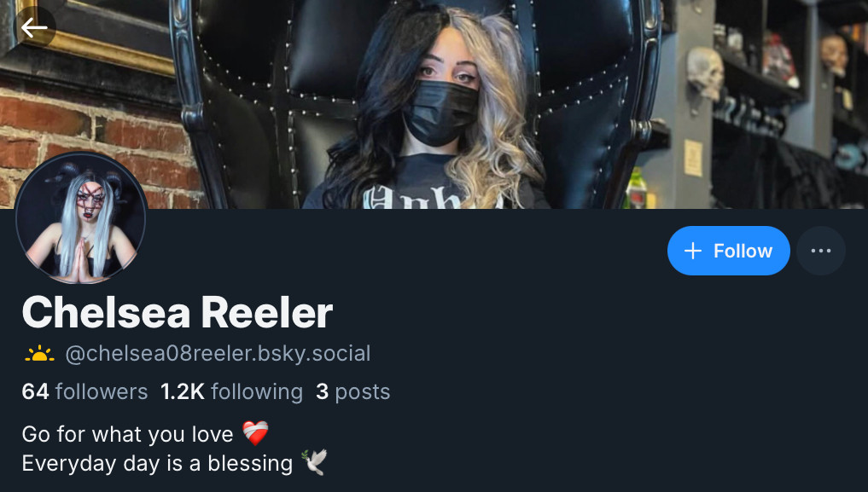The image size is (868, 492).
Task: Click the @chelsea08reeler.bsky.social handle
Action: pos(218,354)
